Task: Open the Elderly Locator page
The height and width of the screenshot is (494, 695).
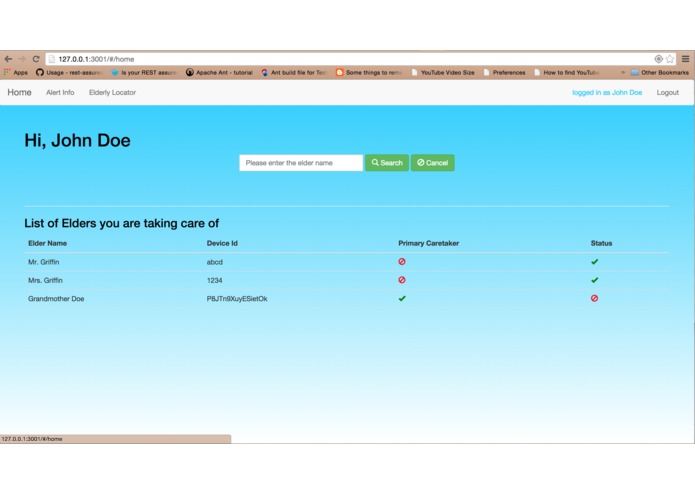Action: pos(112,92)
